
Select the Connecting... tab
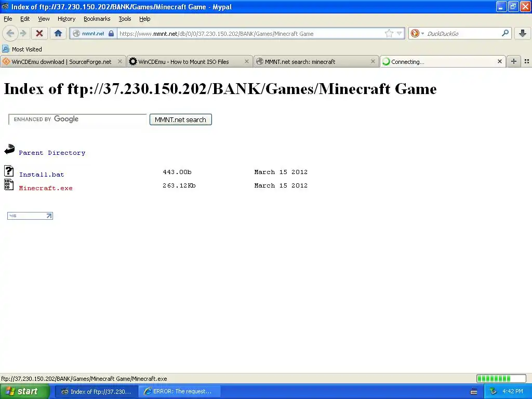pos(443,61)
